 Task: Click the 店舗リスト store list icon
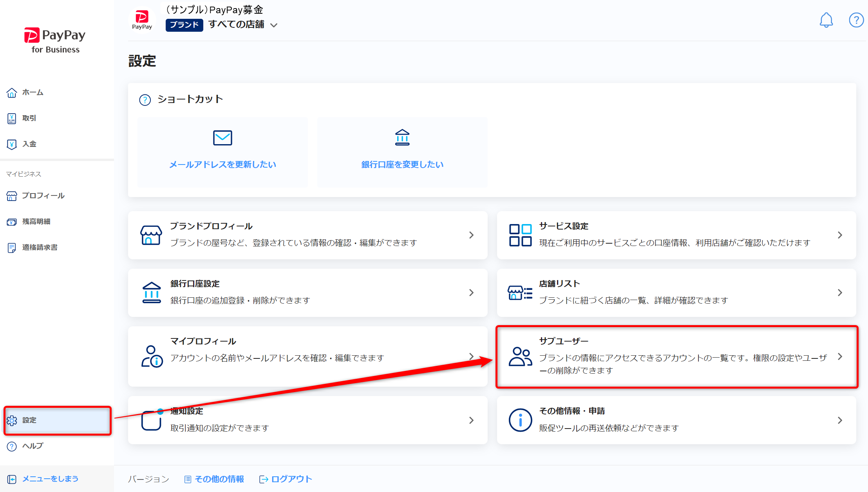[x=520, y=293]
